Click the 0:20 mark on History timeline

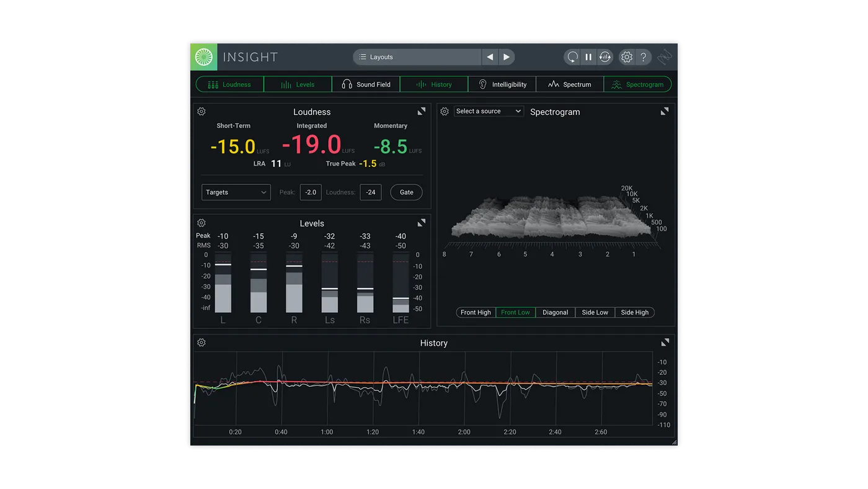coord(236,432)
